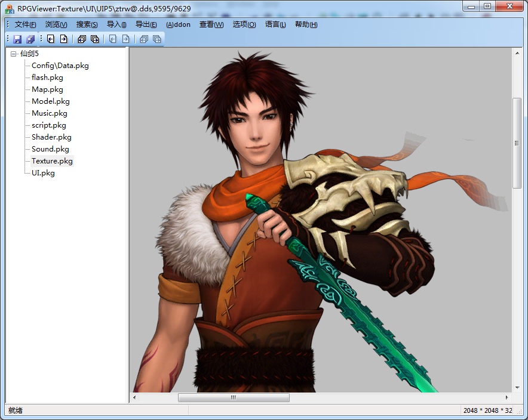Click the horizontal scrollbar thumb below the image
Viewport: 528px width, 420px height.
(x=234, y=397)
